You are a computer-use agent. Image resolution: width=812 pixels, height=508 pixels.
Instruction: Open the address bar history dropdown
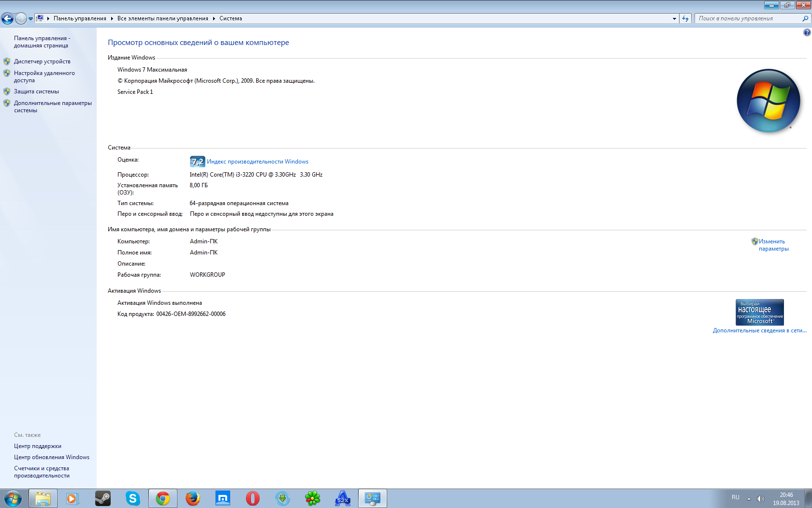674,18
